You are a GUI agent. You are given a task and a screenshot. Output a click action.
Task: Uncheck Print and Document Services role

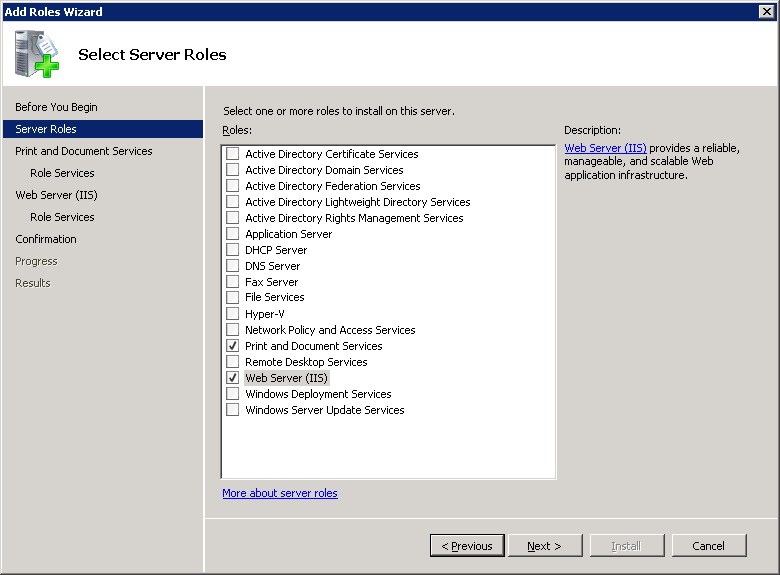coord(233,346)
